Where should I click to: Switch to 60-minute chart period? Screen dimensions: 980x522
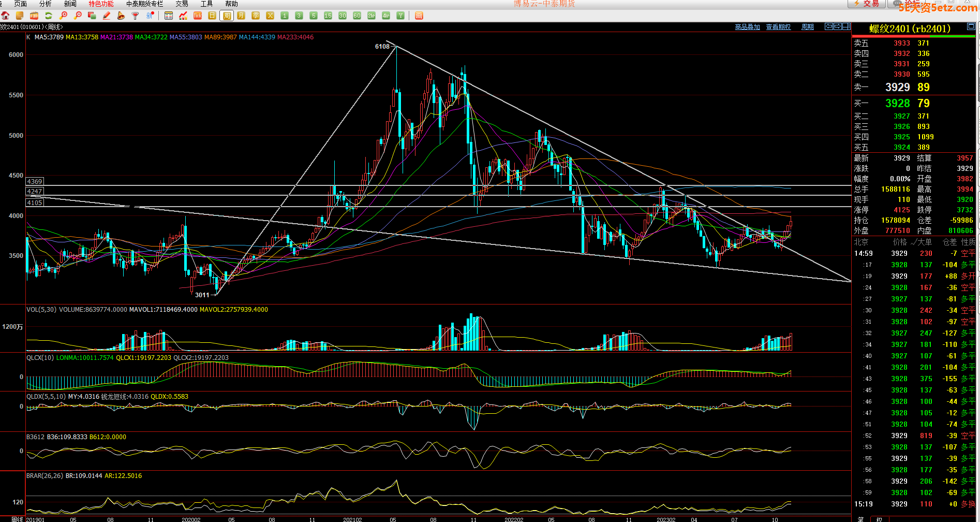357,16
